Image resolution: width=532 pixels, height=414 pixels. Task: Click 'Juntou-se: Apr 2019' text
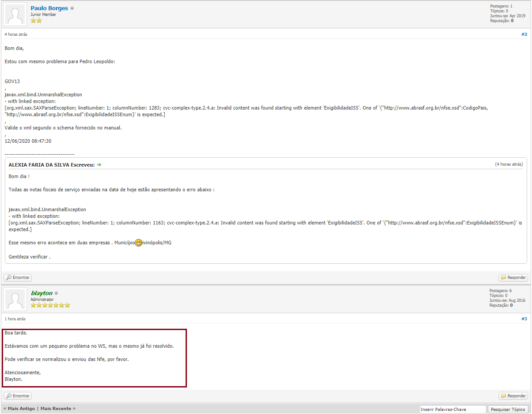508,16
